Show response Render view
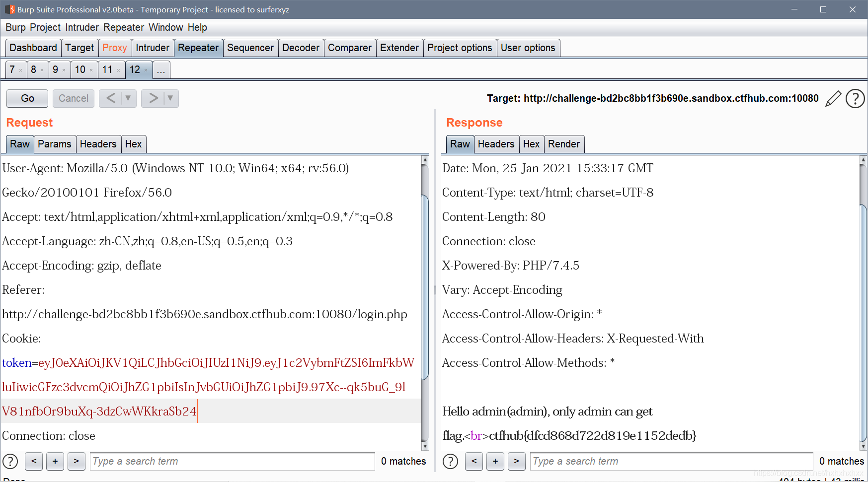Image resolution: width=868 pixels, height=482 pixels. [x=564, y=144]
